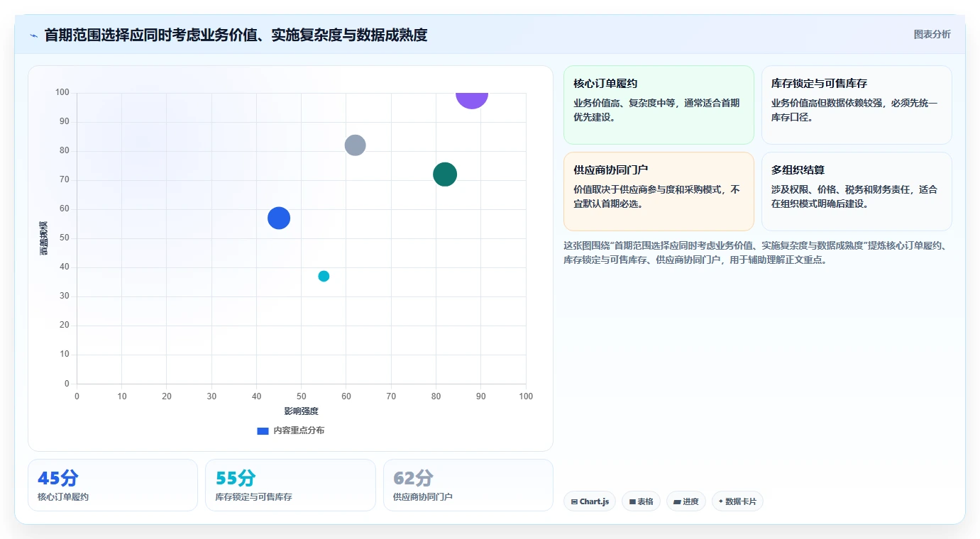
Task: Select the small cyan bubble on the chart
Action: coord(324,276)
